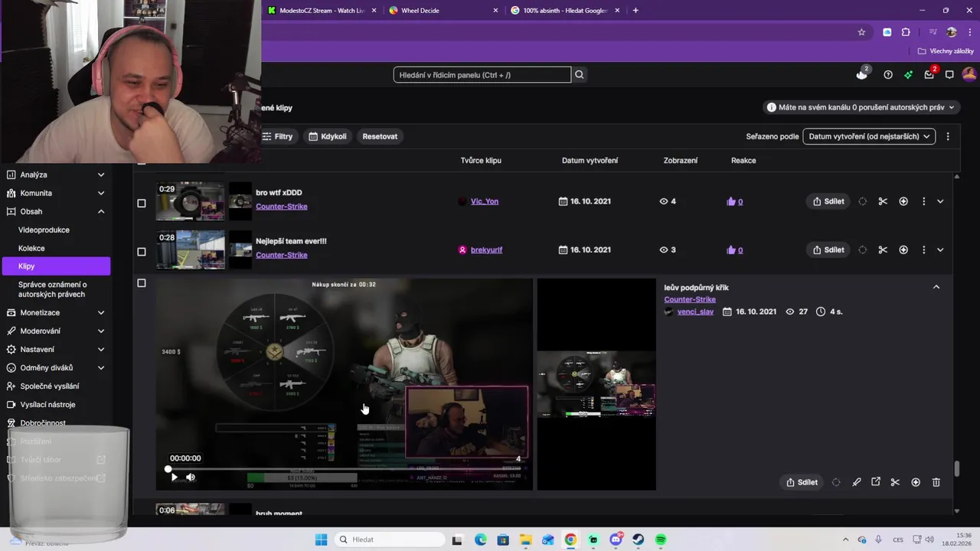Open kebab menu next to sort dropdown
The width and height of the screenshot is (980, 551).
pos(948,136)
